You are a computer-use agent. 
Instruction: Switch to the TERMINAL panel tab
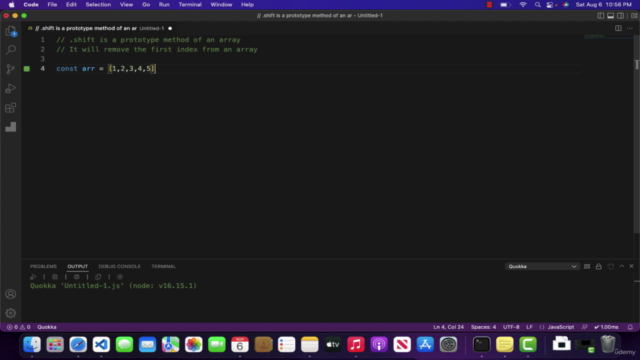(x=163, y=267)
